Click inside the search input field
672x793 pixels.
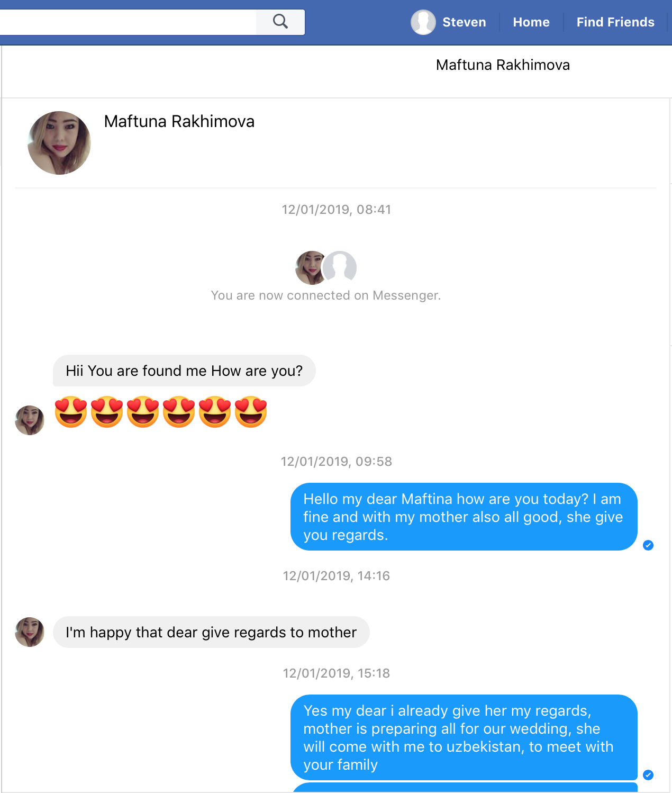tap(128, 22)
